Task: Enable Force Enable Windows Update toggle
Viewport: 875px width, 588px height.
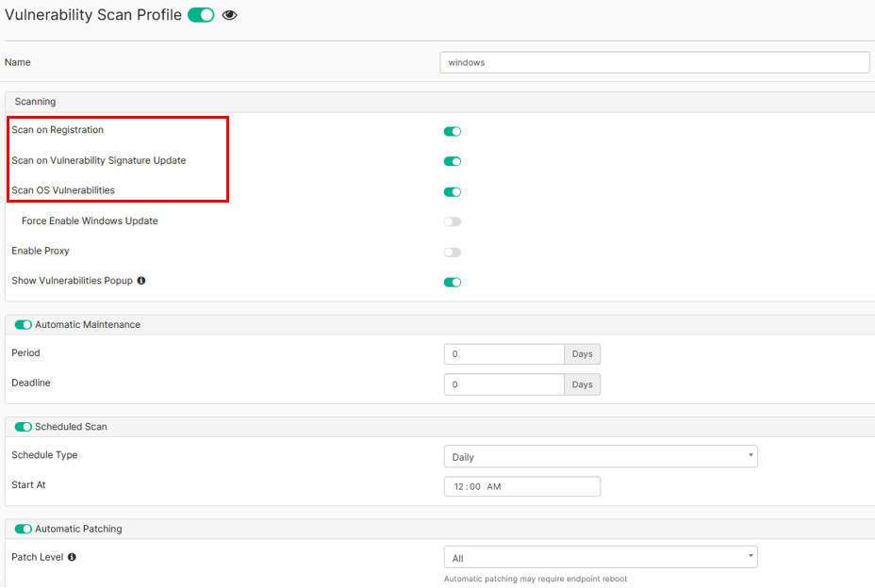Action: point(452,222)
